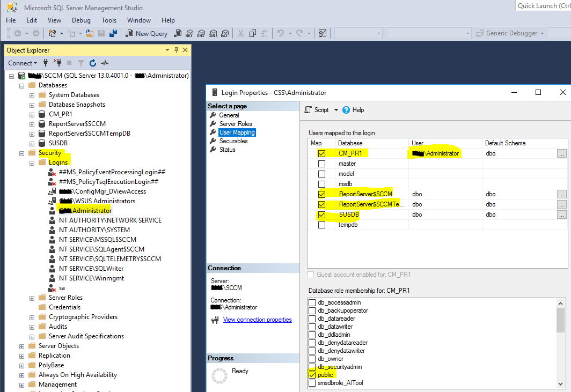Check the db_datareader role checkbox

tap(312, 319)
